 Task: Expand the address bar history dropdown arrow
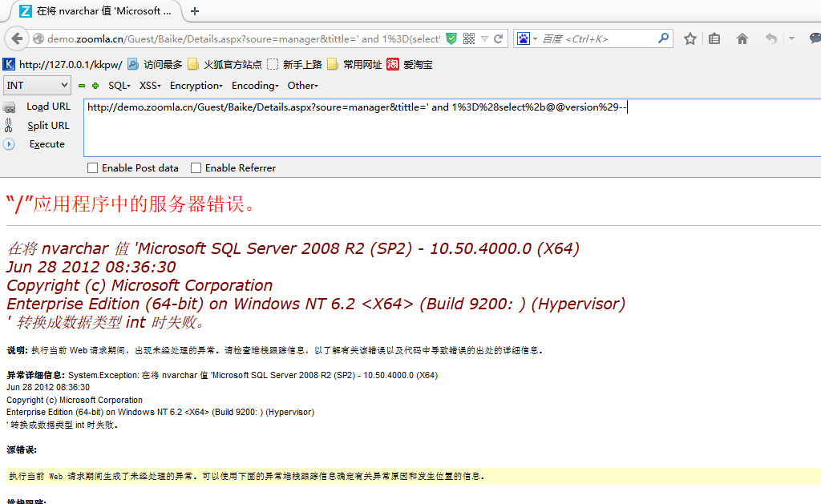[x=484, y=38]
